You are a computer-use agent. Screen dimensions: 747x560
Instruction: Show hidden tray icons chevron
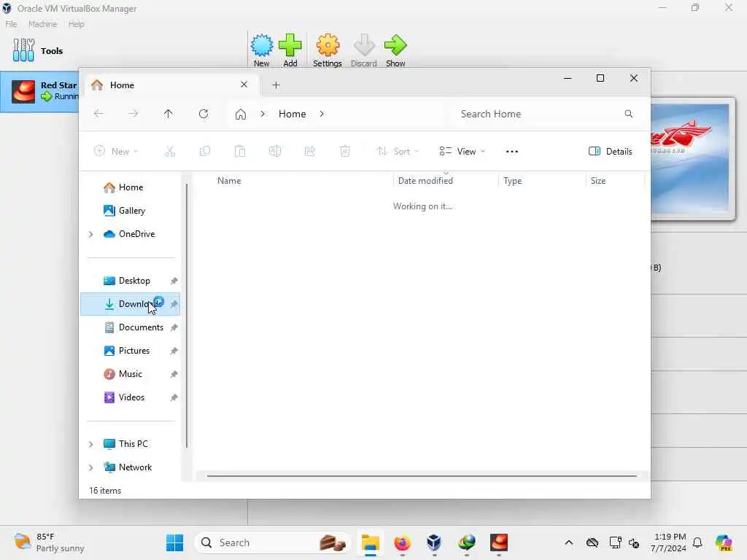pyautogui.click(x=569, y=542)
